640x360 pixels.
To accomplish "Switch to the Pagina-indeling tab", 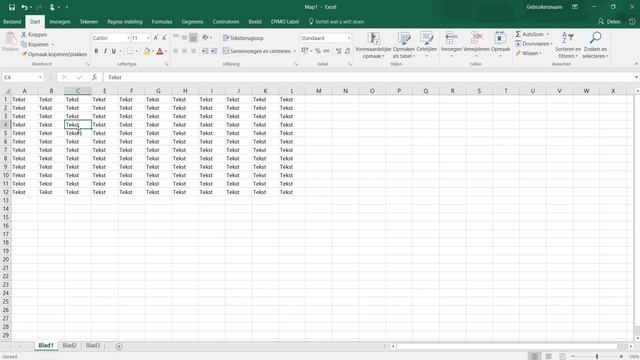I will point(125,22).
